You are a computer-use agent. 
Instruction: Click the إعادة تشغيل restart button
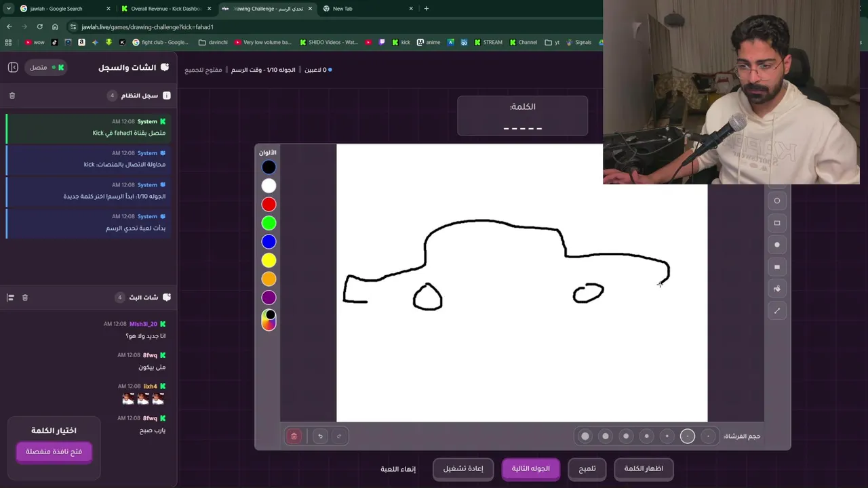click(x=463, y=469)
